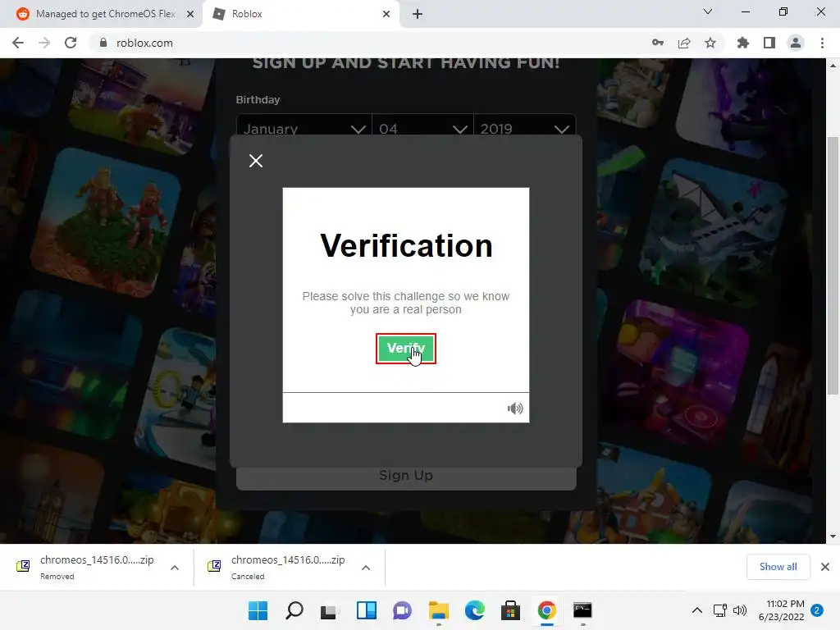The image size is (840, 630).
Task: Click the scroll up arrow of page scrollbar
Action: point(833,66)
